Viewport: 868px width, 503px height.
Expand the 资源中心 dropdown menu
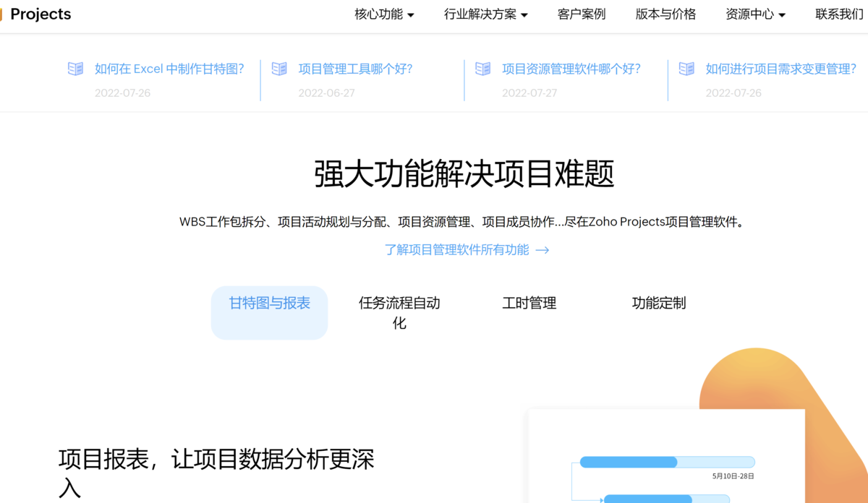(755, 14)
